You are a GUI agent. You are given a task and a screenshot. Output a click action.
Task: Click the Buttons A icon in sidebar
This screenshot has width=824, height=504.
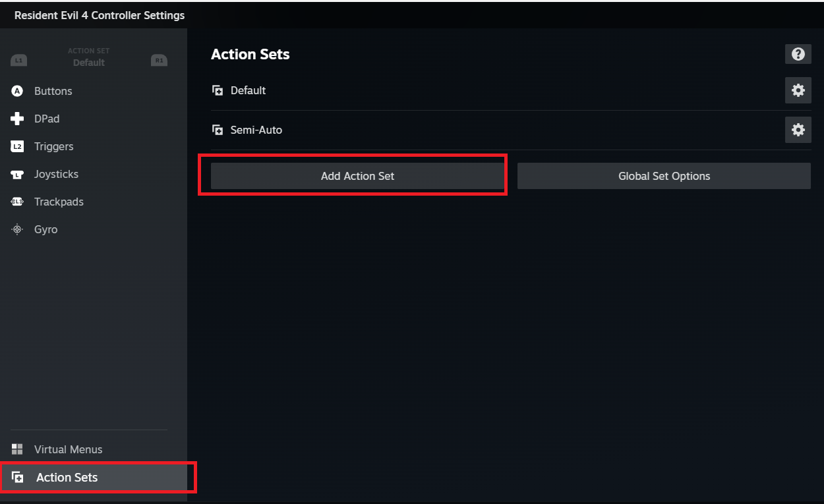pos(18,91)
